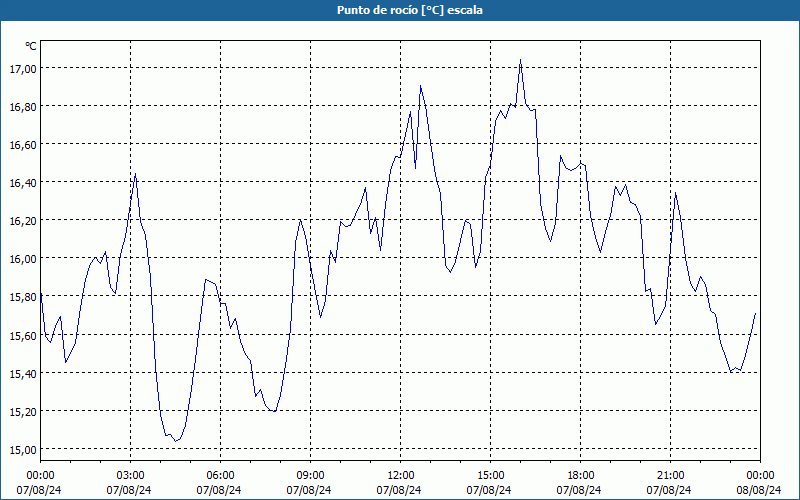Click the 09:00 time axis label

[310, 476]
